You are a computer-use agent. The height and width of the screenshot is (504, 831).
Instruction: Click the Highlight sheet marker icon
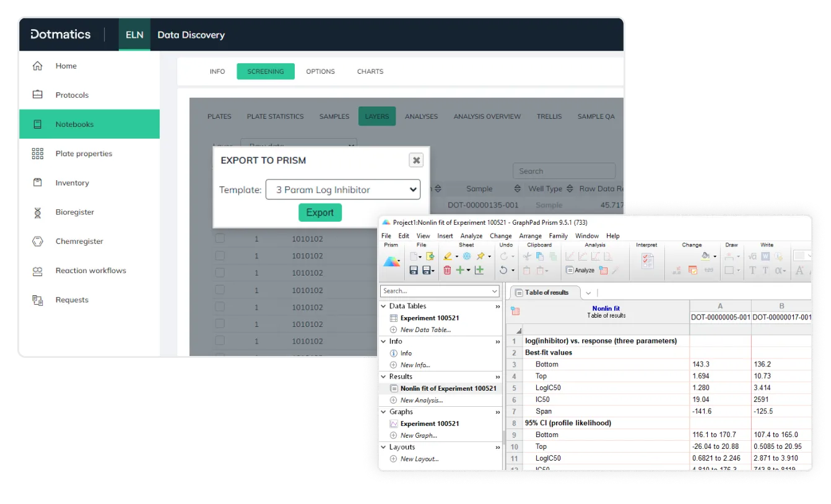tap(447, 256)
